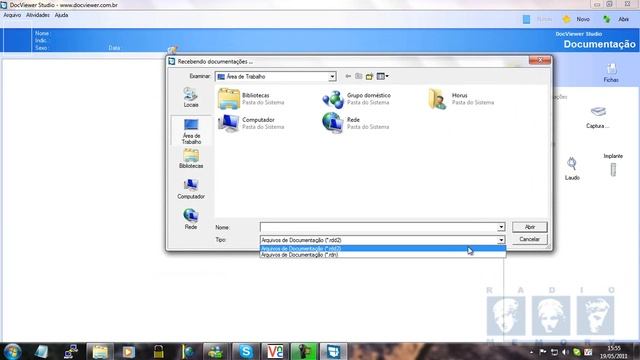Open the media player taskbar icon
Screen dimensions: 640x360
(129, 351)
